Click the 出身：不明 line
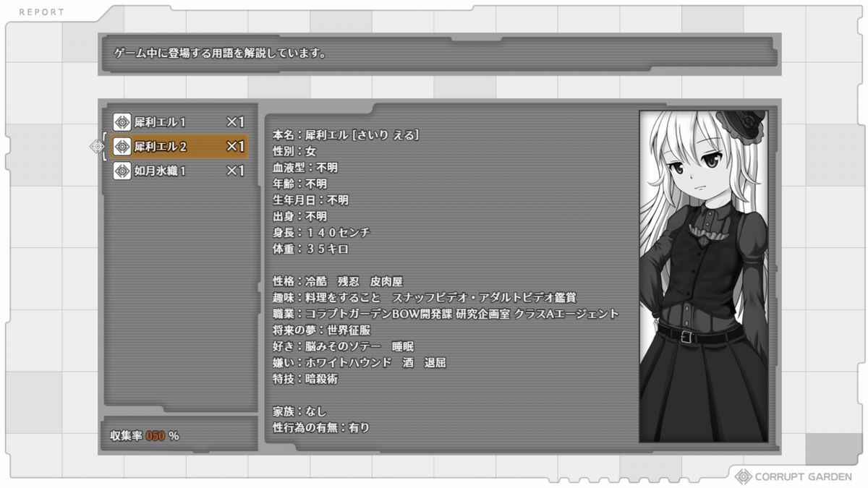 tap(299, 216)
